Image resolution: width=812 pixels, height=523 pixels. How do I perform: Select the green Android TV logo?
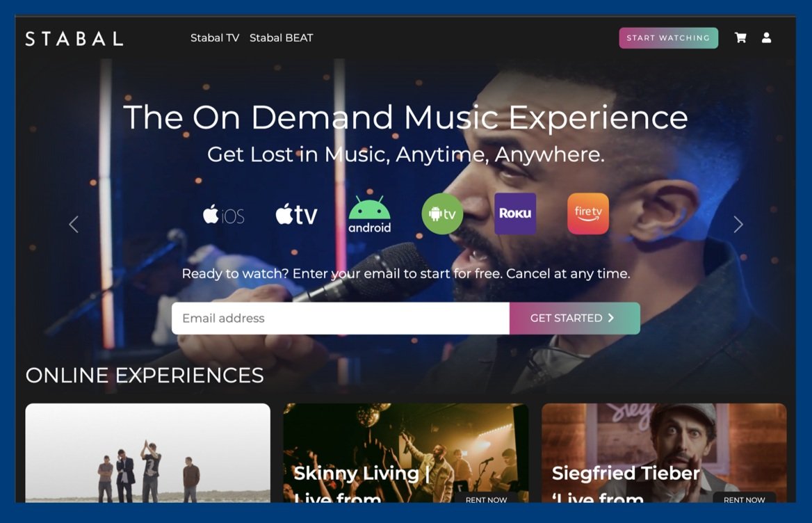click(442, 214)
